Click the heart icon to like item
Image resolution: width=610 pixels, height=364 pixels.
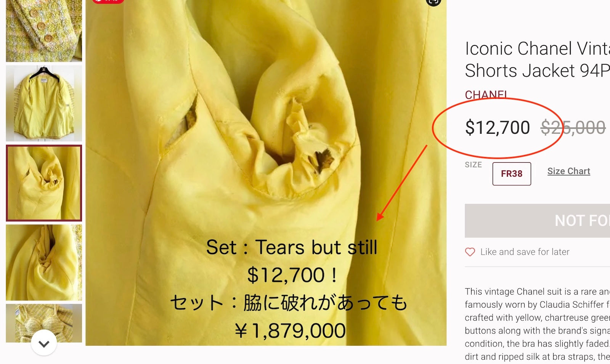click(x=470, y=252)
